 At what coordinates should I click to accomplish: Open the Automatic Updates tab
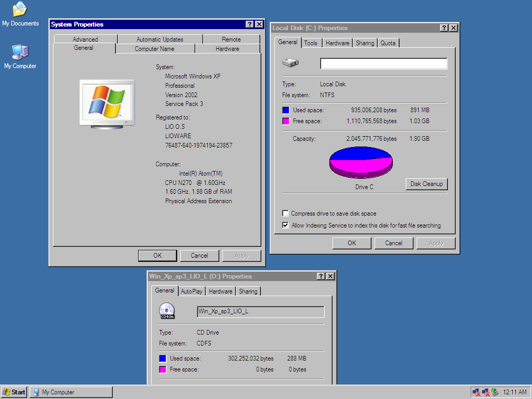tap(160, 39)
